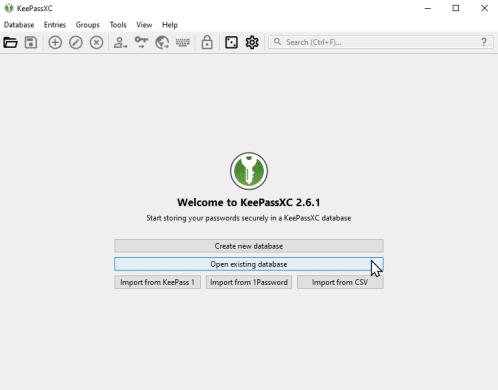The image size is (498, 390).
Task: Click Create new database button
Action: click(x=249, y=246)
